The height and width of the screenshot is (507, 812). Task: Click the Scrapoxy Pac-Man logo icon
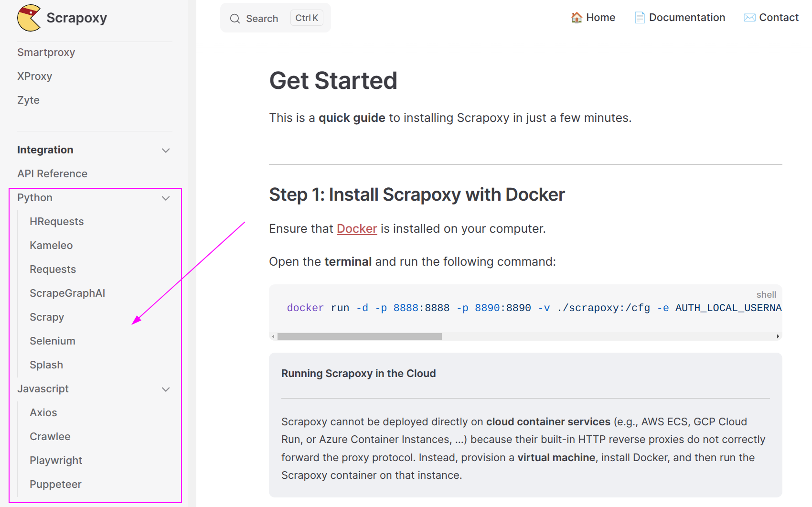(29, 18)
